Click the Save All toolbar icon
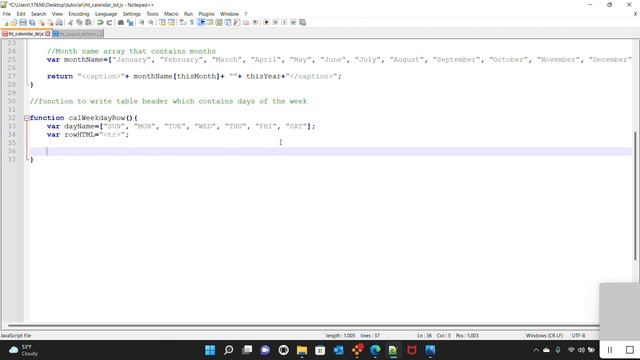This screenshot has height=360, width=640. (x=32, y=22)
